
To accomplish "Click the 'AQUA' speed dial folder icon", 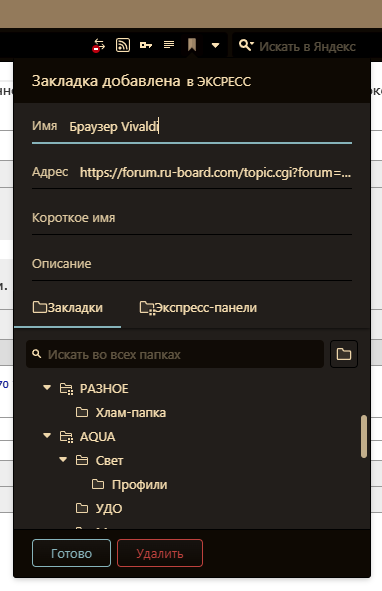I will (66, 436).
